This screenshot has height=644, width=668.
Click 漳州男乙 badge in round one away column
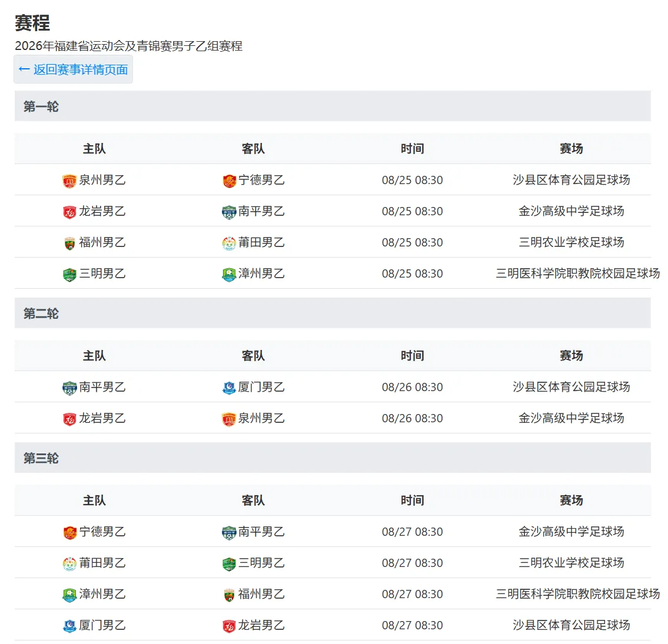pyautogui.click(x=229, y=275)
